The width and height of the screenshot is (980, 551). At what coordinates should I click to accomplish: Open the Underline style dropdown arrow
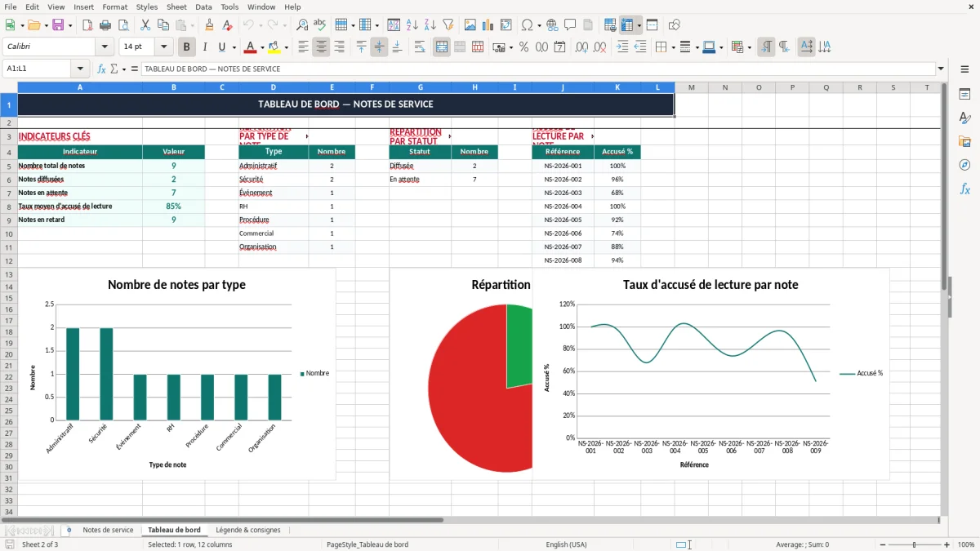pyautogui.click(x=234, y=47)
